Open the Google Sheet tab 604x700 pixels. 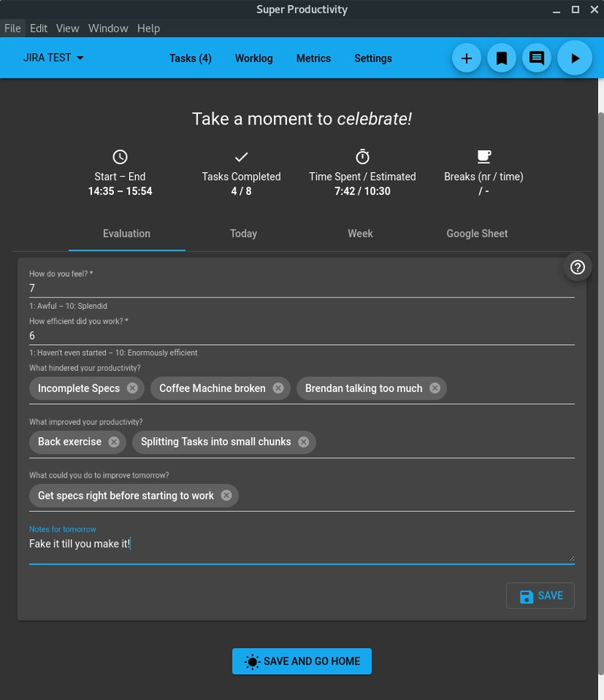tap(477, 233)
